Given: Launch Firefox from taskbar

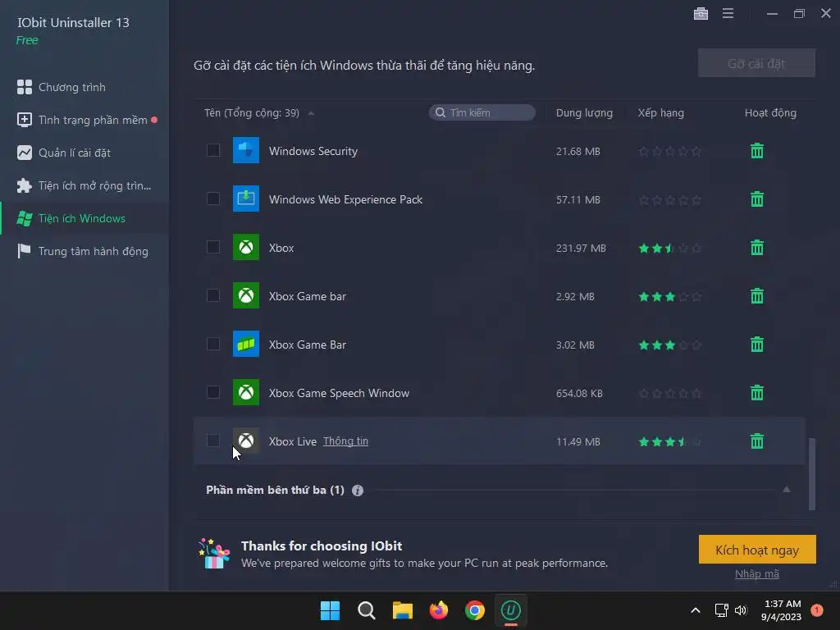Looking at the screenshot, I should click(439, 610).
